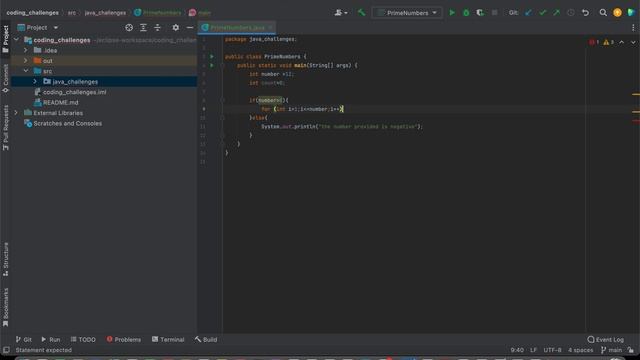The image size is (640, 360).
Task: Push commits with Git arrow
Action: pos(556,13)
